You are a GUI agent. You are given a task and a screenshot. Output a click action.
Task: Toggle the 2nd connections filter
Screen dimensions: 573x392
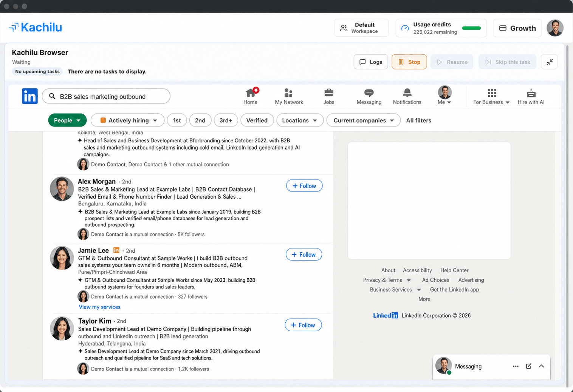(x=200, y=120)
